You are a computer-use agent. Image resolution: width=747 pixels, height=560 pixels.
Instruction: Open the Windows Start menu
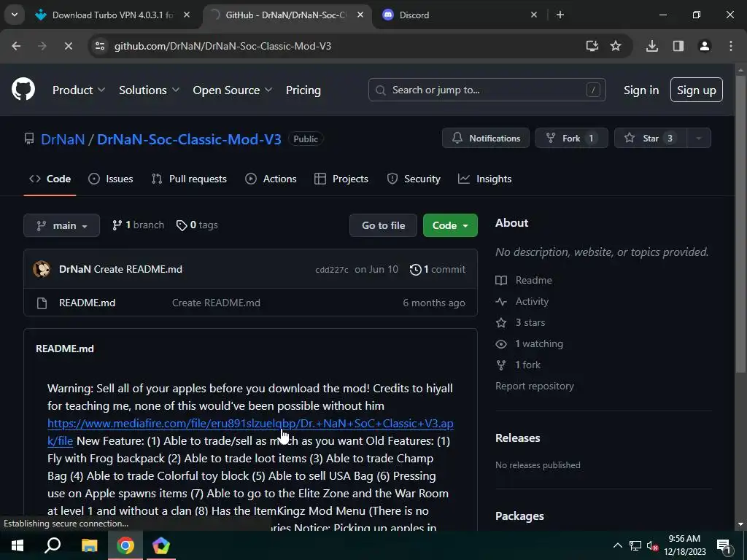click(18, 545)
